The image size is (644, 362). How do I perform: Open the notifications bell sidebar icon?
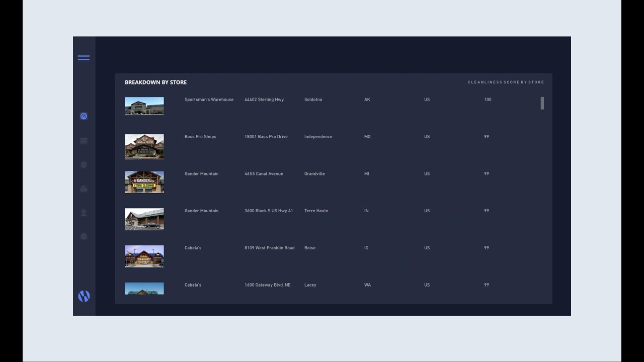point(84,236)
